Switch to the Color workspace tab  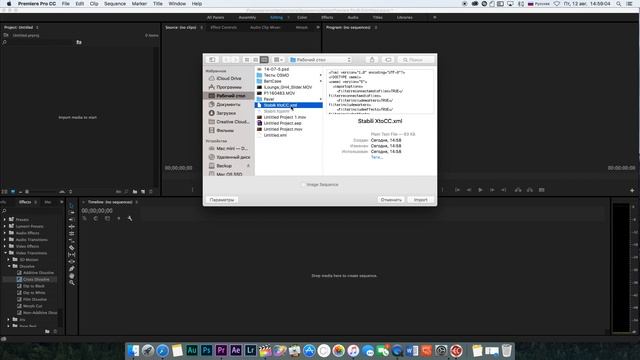pos(302,18)
